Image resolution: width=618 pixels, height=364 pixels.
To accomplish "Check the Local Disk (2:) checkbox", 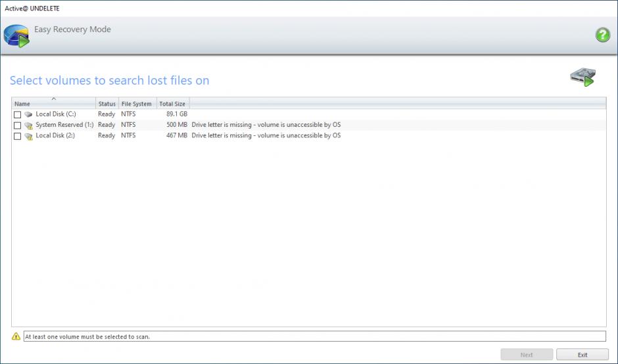I will click(x=17, y=136).
